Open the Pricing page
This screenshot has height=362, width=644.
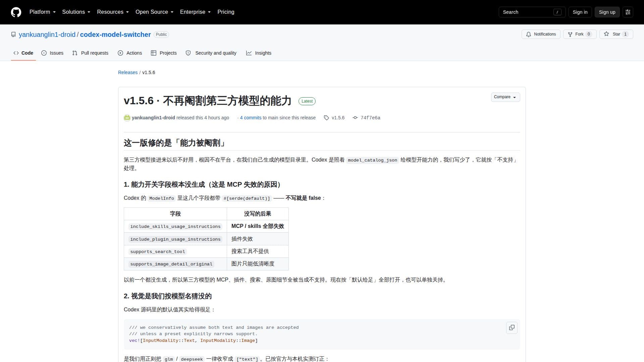point(226,12)
